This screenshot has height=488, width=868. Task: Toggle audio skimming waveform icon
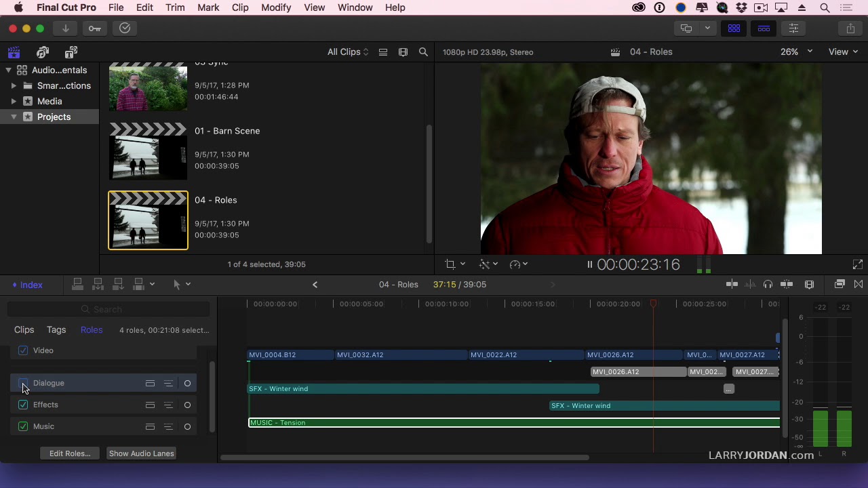tap(751, 285)
